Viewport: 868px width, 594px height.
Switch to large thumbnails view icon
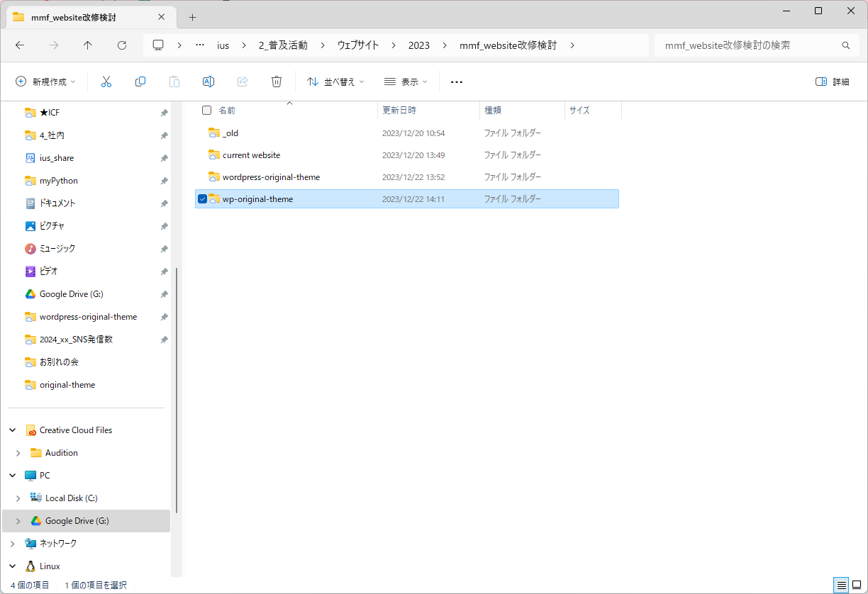click(856, 585)
